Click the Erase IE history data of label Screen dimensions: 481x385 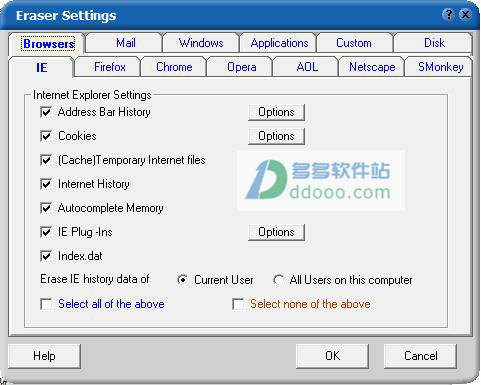(95, 279)
